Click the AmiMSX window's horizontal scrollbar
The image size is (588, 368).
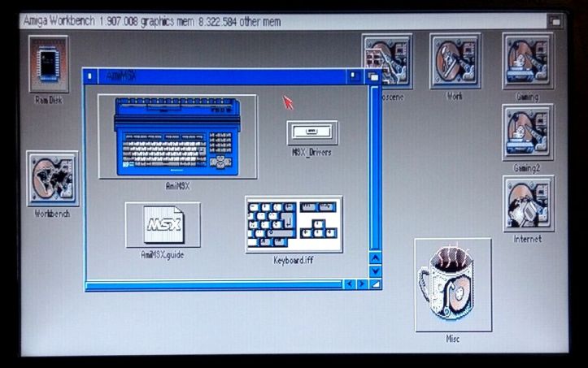click(211, 284)
